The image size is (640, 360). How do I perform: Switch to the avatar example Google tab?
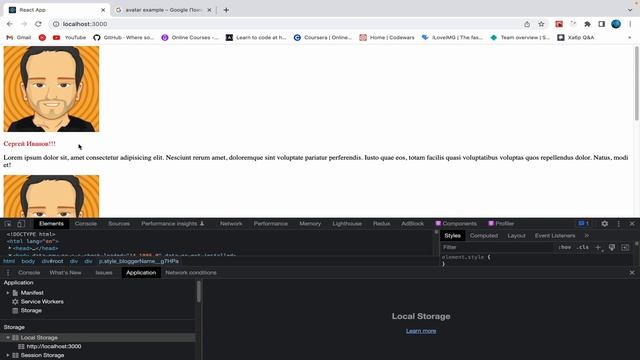point(163,10)
